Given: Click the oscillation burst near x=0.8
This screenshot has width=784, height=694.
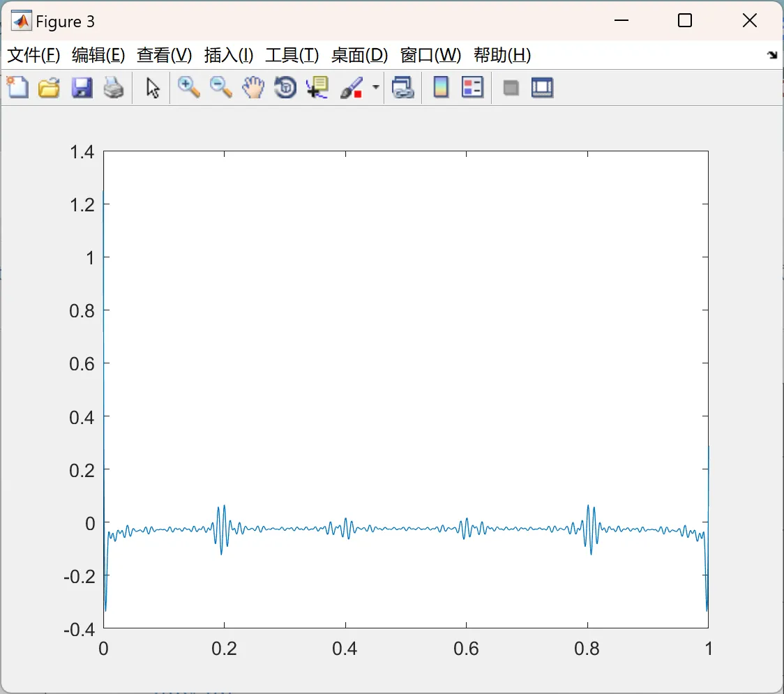Looking at the screenshot, I should (590, 529).
